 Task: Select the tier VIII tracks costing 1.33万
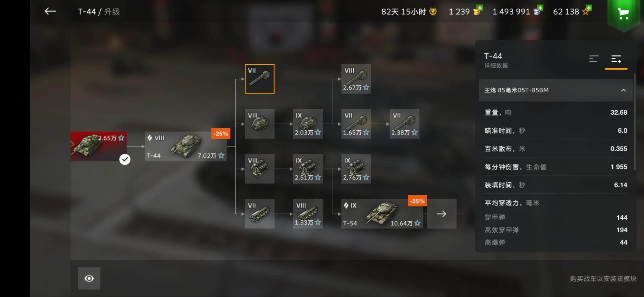308,214
